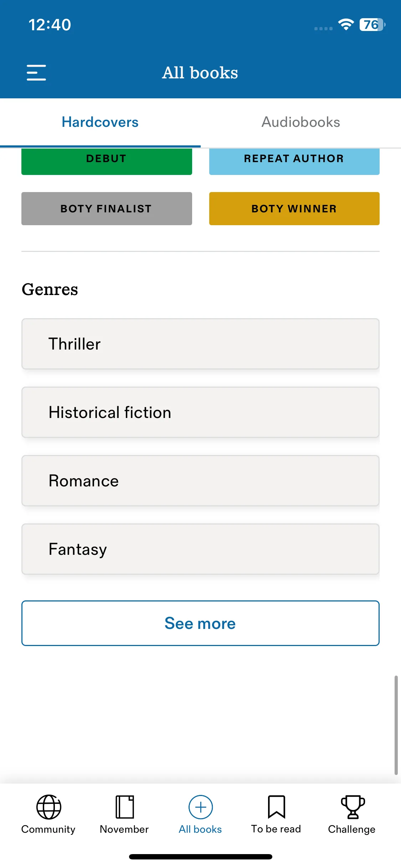Open the To be read bookmark icon

(276, 807)
